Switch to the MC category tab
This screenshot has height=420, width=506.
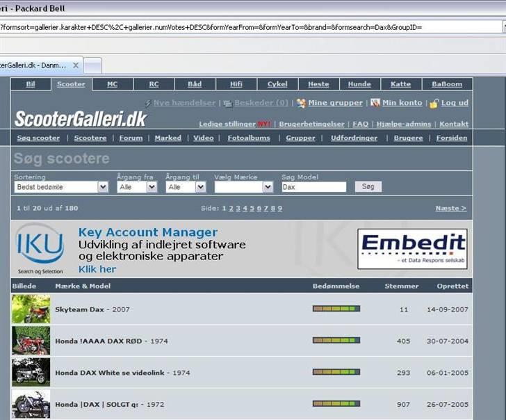click(112, 84)
